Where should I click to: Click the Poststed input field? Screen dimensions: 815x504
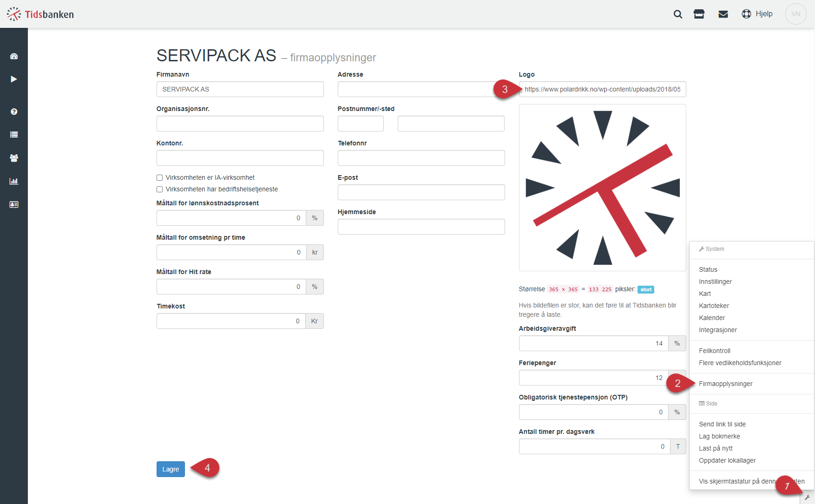451,124
